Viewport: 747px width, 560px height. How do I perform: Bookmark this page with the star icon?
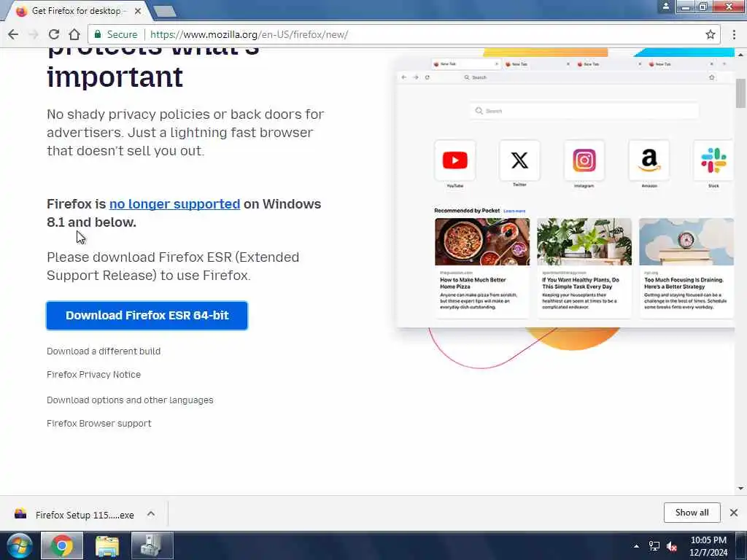pos(711,34)
